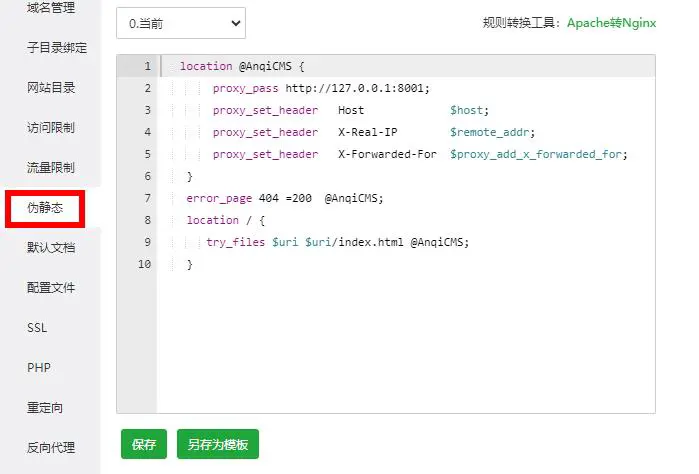
Task: Click the green 保存 button
Action: pyautogui.click(x=143, y=445)
